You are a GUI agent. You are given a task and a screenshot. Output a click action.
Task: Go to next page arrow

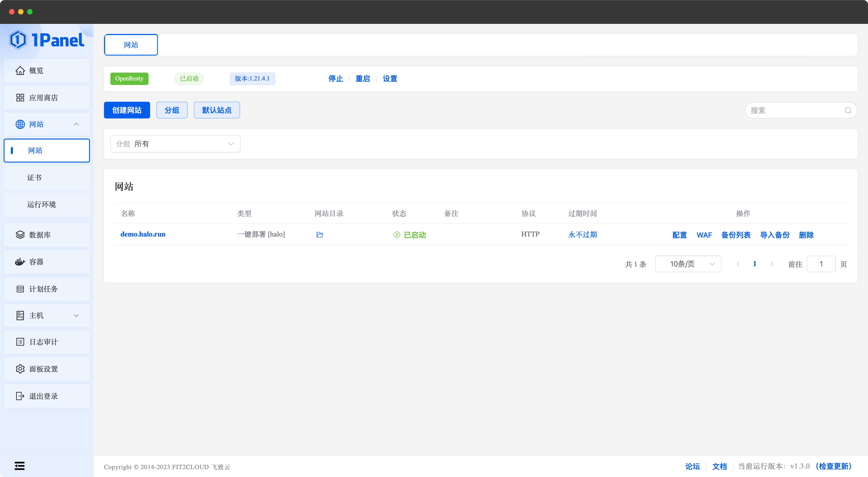click(x=771, y=264)
